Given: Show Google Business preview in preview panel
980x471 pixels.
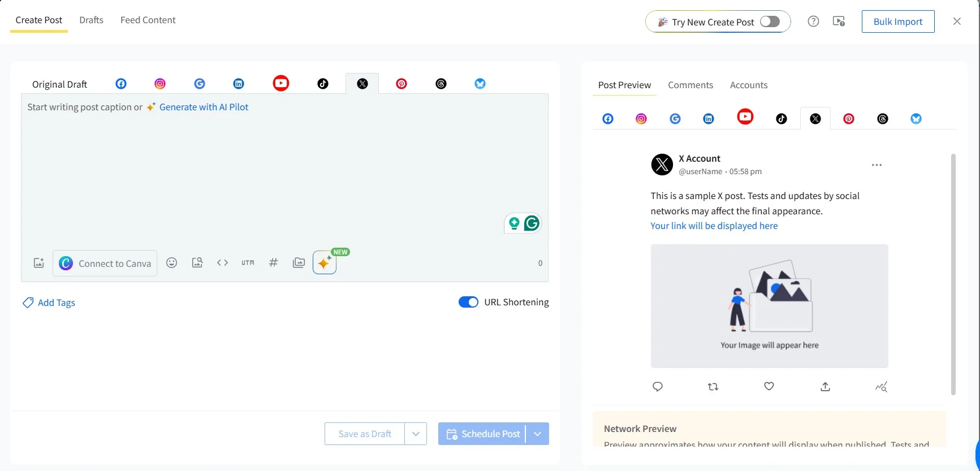Looking at the screenshot, I should point(675,119).
